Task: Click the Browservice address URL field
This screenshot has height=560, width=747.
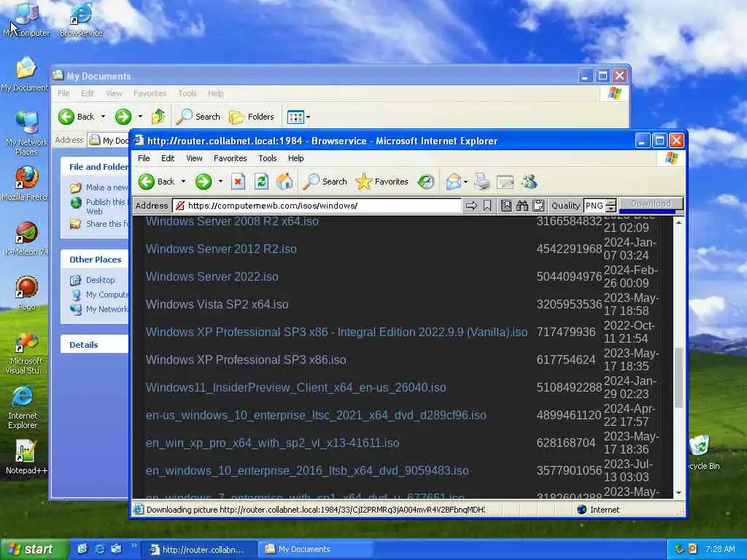Action: point(317,206)
